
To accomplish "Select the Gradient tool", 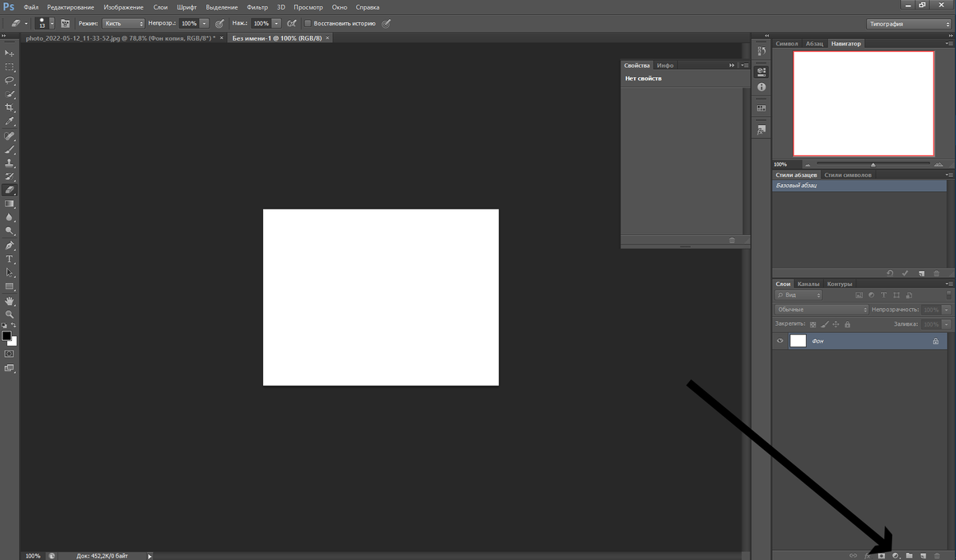I will [10, 204].
